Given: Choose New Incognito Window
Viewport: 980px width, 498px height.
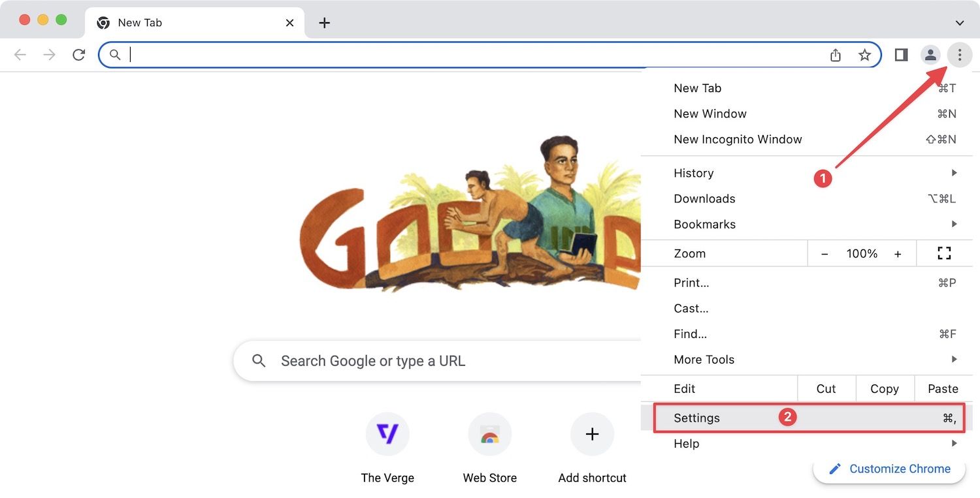Looking at the screenshot, I should pos(738,139).
